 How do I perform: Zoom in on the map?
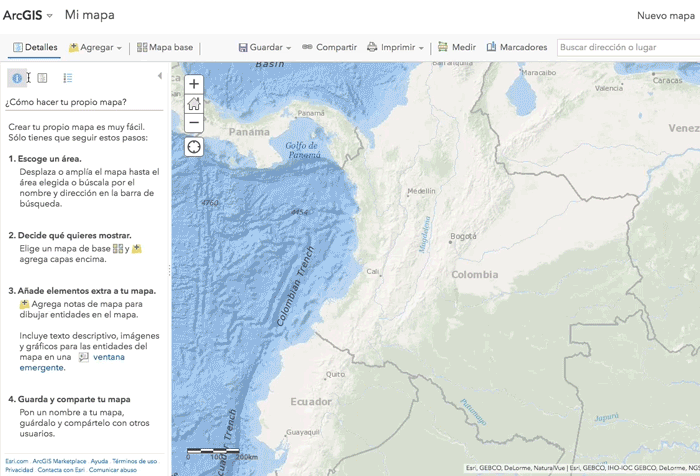(x=194, y=84)
